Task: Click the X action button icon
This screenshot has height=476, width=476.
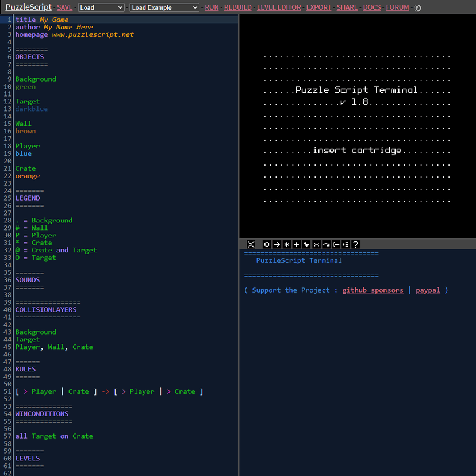Action: pos(251,244)
